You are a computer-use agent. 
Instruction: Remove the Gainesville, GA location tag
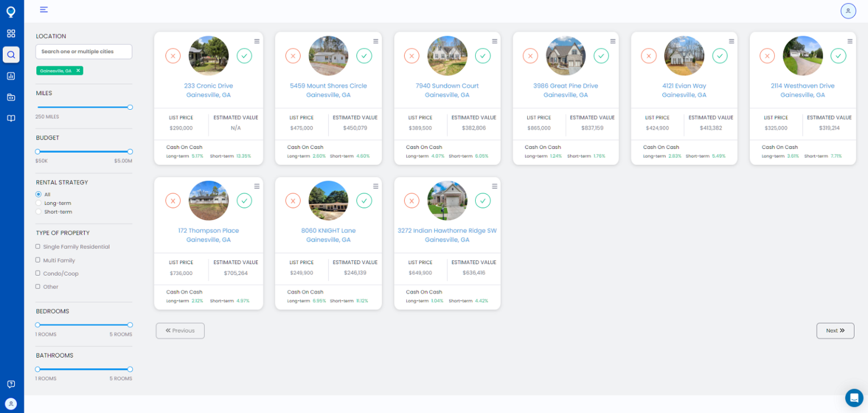[x=79, y=71]
